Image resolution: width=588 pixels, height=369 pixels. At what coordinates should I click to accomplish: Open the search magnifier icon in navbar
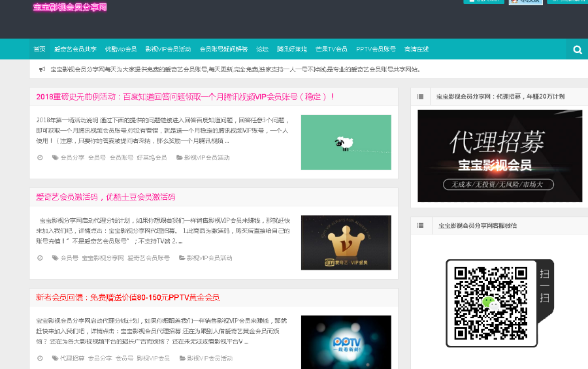point(578,50)
